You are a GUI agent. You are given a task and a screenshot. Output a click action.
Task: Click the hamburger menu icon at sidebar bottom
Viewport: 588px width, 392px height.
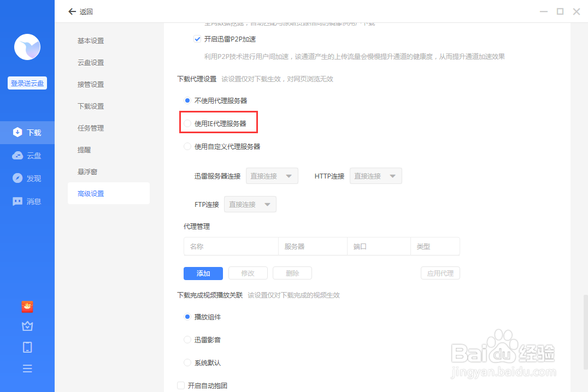27,369
